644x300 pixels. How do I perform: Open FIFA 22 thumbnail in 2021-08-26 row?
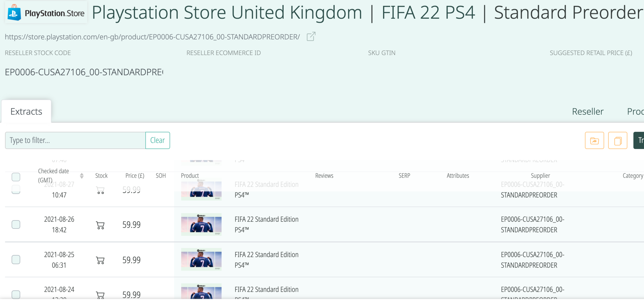tap(201, 224)
